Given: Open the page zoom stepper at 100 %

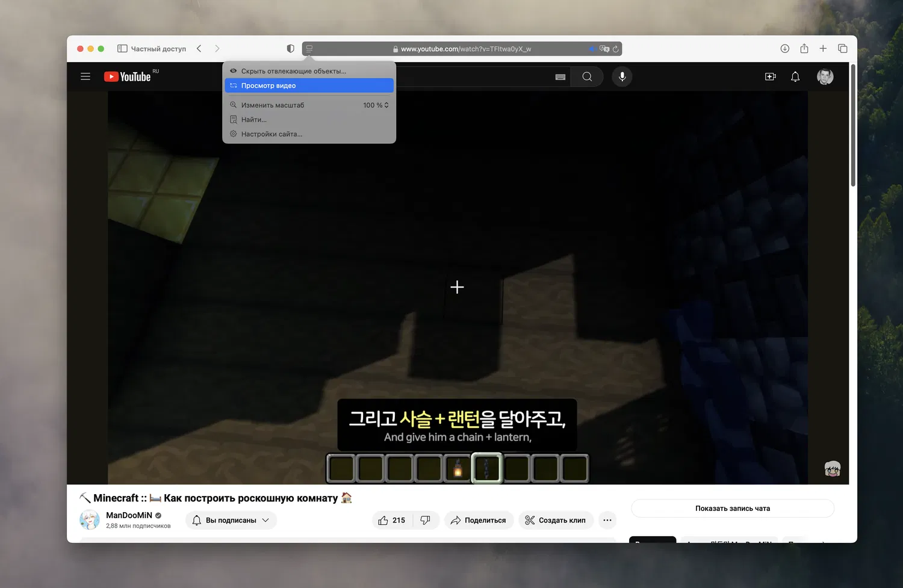Looking at the screenshot, I should point(376,105).
